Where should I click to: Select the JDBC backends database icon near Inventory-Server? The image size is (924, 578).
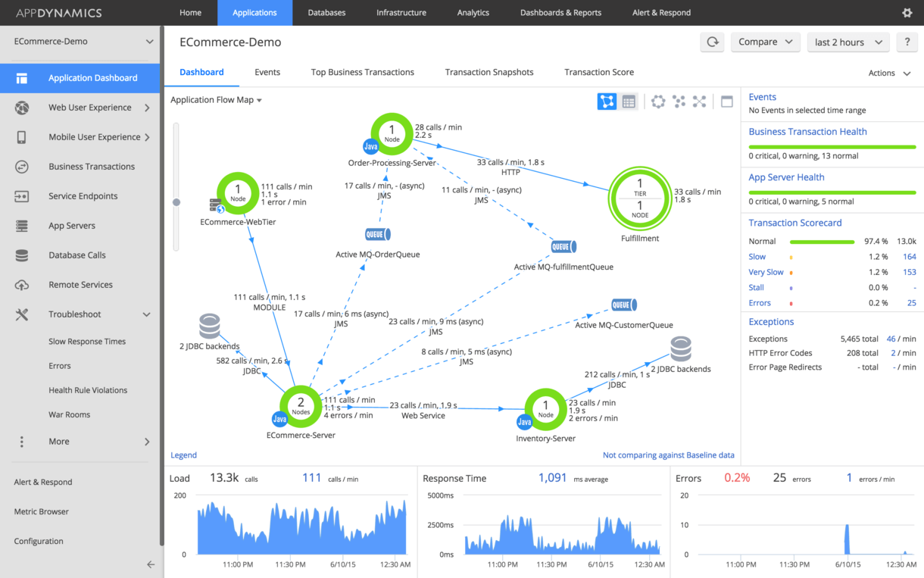681,349
